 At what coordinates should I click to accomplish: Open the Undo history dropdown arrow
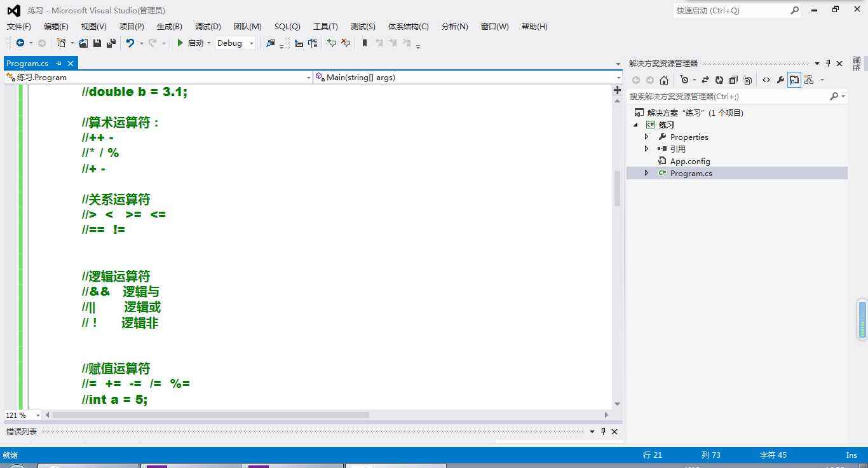click(x=141, y=43)
